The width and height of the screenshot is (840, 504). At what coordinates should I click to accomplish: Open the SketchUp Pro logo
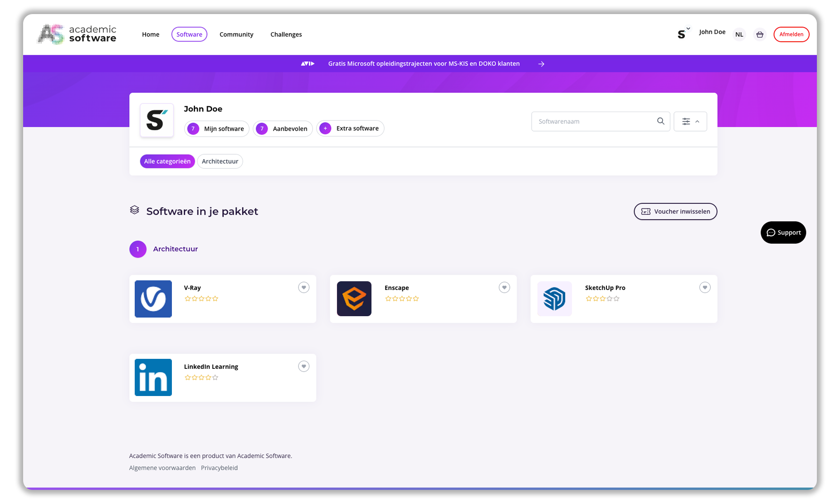click(554, 299)
